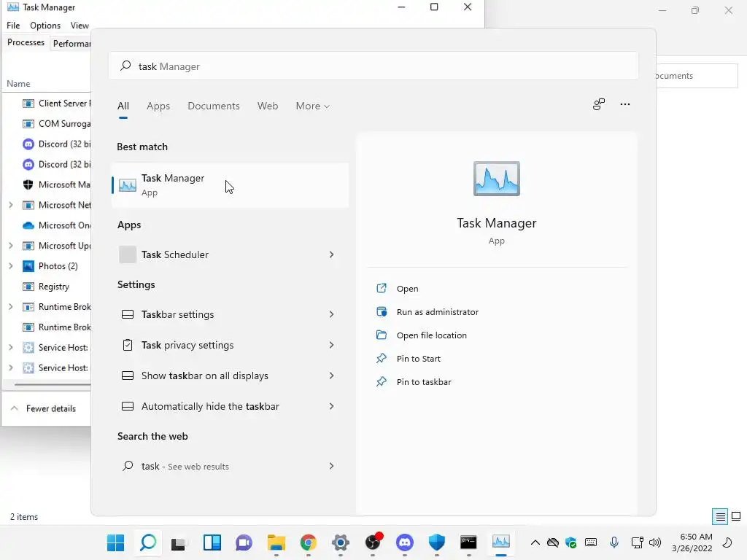Open the moon focus assist icon

tap(727, 542)
